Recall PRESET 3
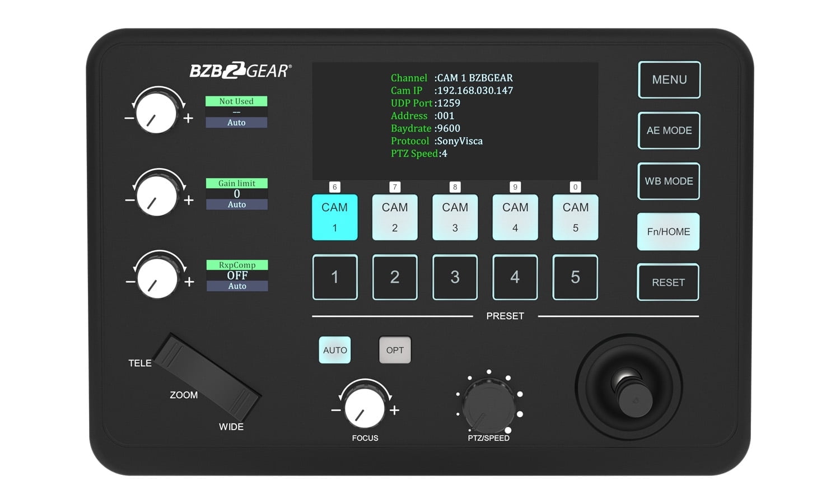The width and height of the screenshot is (840, 504). click(455, 277)
